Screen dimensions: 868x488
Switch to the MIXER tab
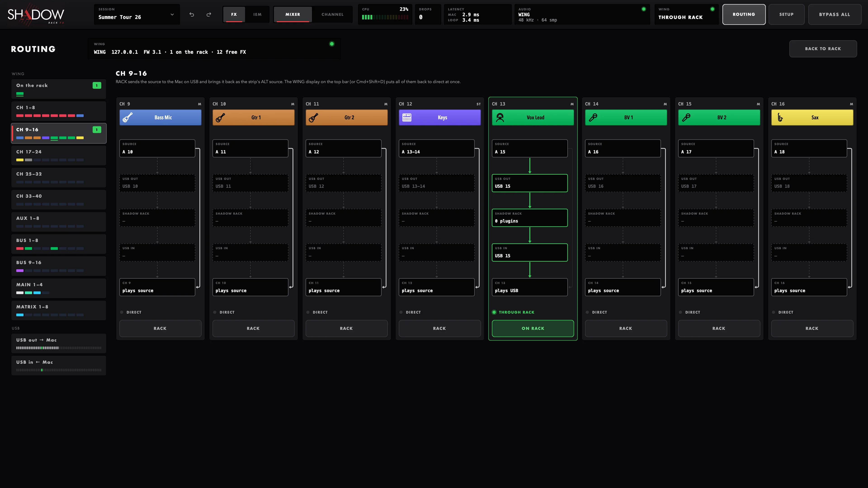(x=293, y=14)
